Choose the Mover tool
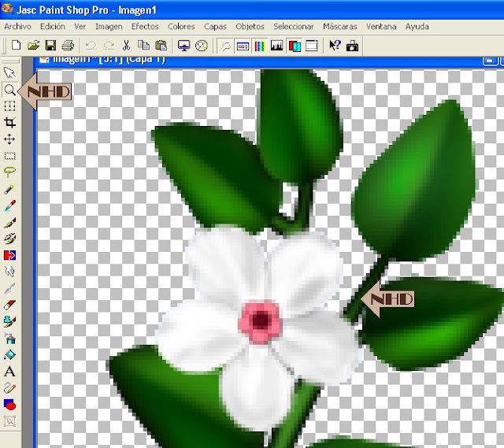This screenshot has width=504, height=448. coord(9,139)
